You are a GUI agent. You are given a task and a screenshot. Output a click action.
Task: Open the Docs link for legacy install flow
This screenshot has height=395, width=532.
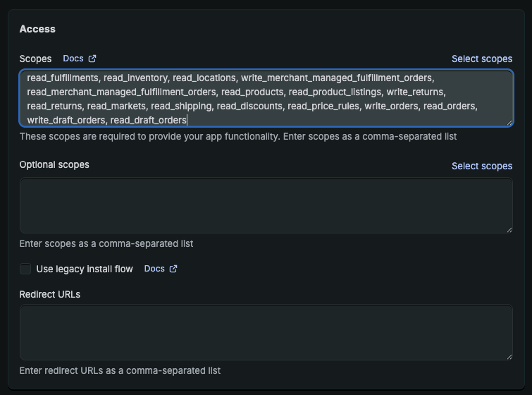pos(154,269)
